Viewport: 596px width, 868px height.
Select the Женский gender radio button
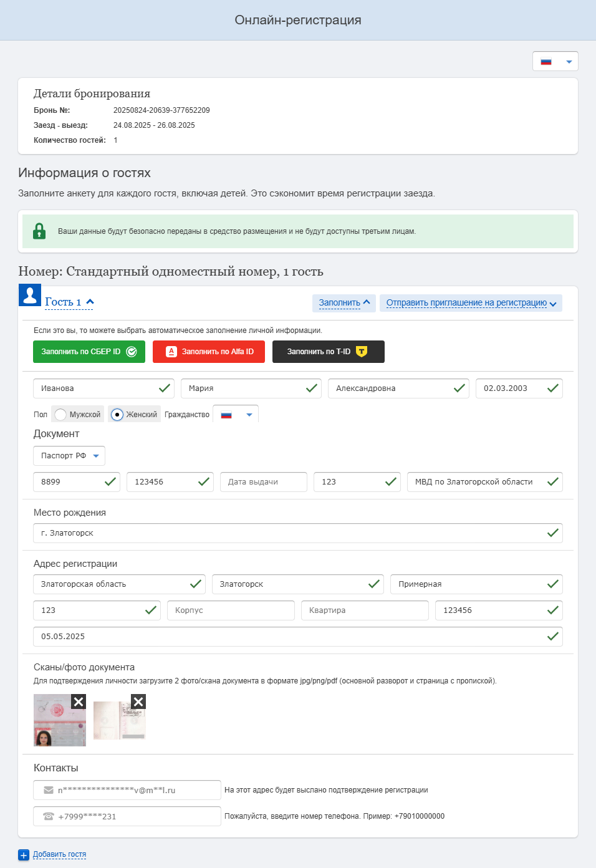click(x=117, y=415)
